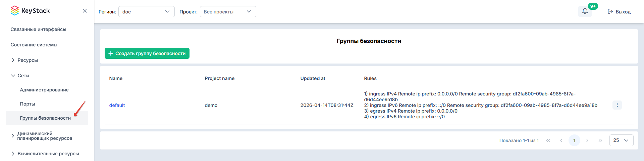Image resolution: width=644 pixels, height=161 pixels.
Task: Open the notifications bell
Action: click(585, 11)
